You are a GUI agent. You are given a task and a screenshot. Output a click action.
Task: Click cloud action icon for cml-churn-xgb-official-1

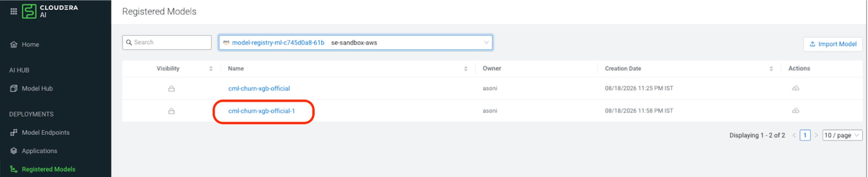coord(795,111)
